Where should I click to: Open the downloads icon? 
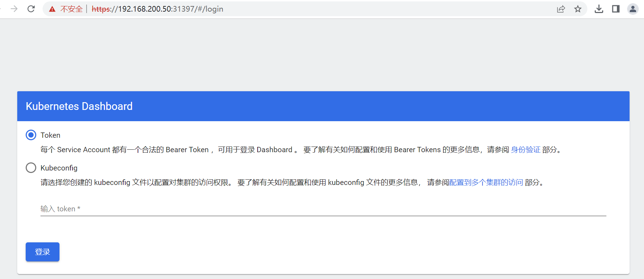(599, 9)
